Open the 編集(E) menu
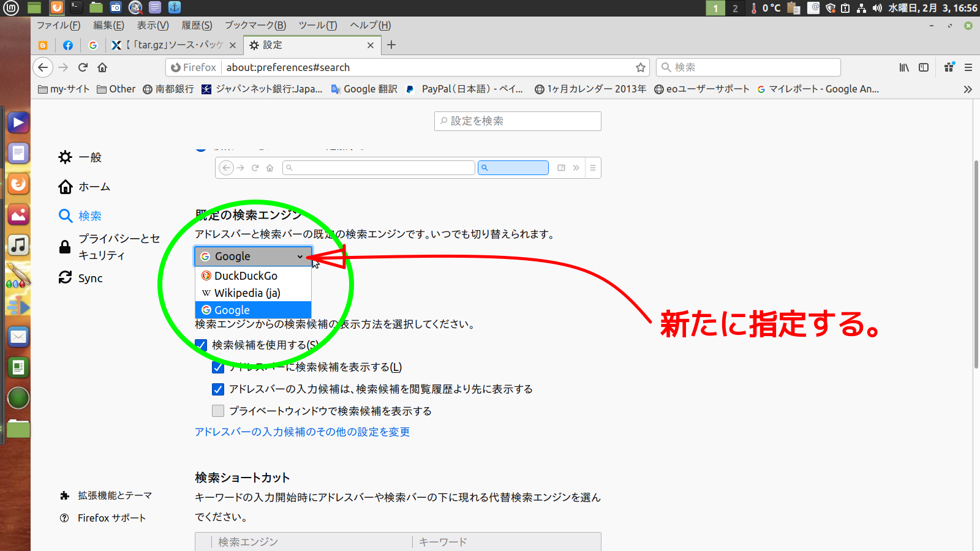980x551 pixels. (x=108, y=25)
